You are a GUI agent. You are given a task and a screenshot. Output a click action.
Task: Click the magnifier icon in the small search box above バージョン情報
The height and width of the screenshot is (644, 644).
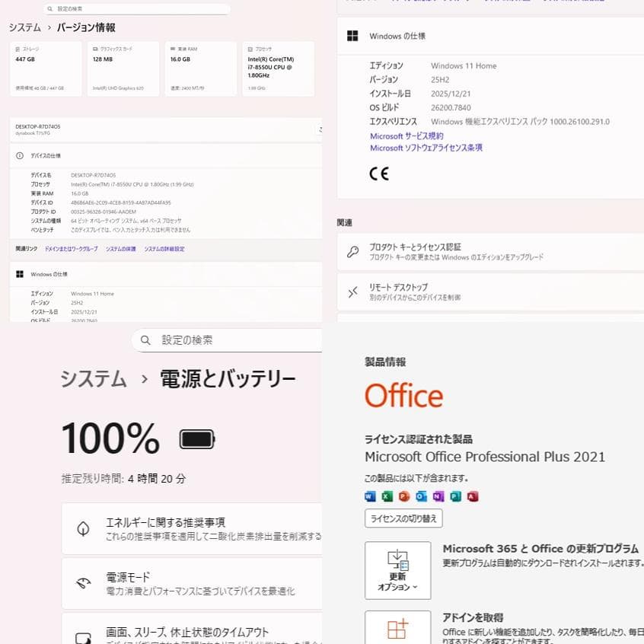[50, 8]
